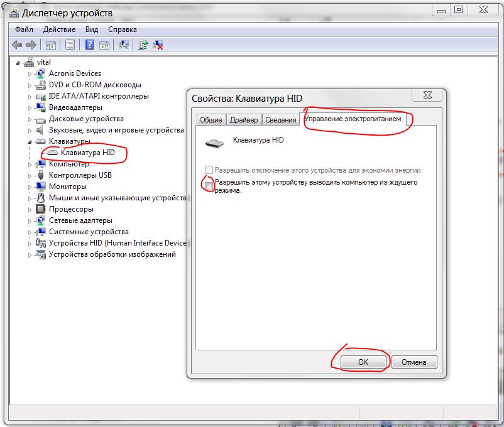Open the Properties toolbar icon
Viewport: 504px width, 427px height.
pyautogui.click(x=70, y=45)
